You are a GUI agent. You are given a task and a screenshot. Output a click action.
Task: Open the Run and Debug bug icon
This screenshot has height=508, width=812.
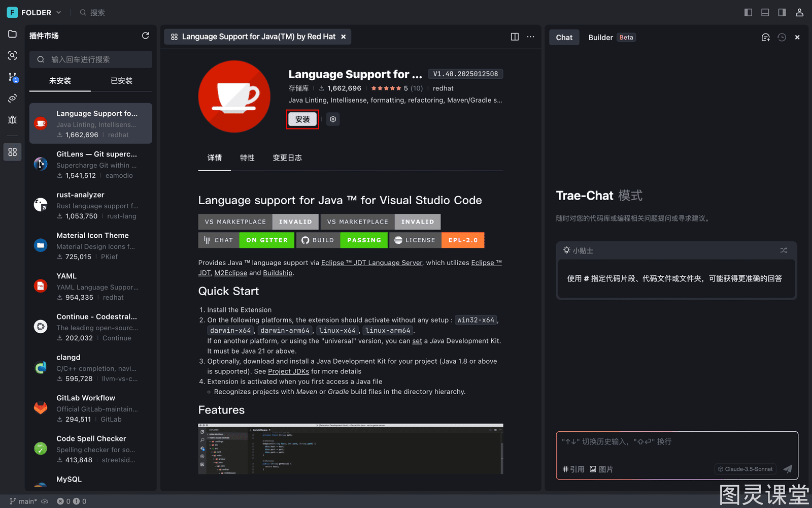[13, 120]
